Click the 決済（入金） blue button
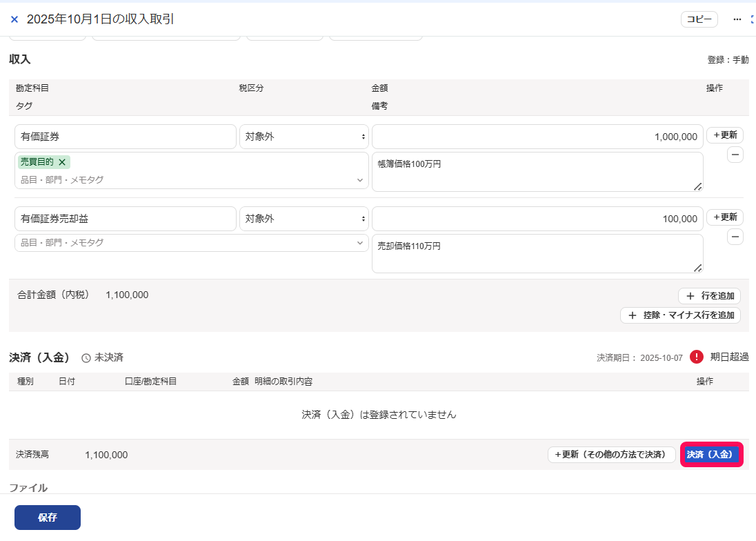This screenshot has width=756, height=541. tap(712, 454)
